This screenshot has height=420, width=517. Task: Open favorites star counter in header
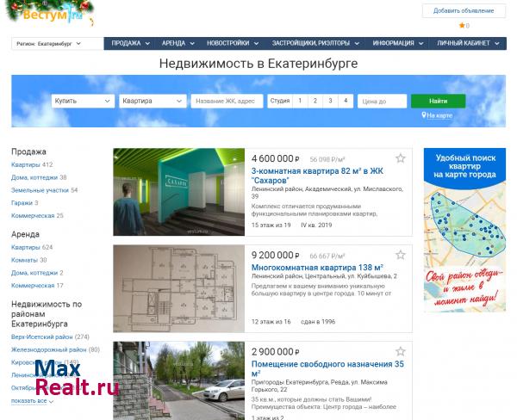point(464,26)
